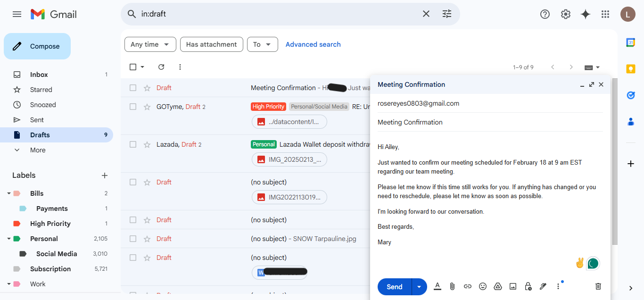The image size is (644, 300).
Task: Open Google Tasks side panel icon
Action: click(x=631, y=95)
